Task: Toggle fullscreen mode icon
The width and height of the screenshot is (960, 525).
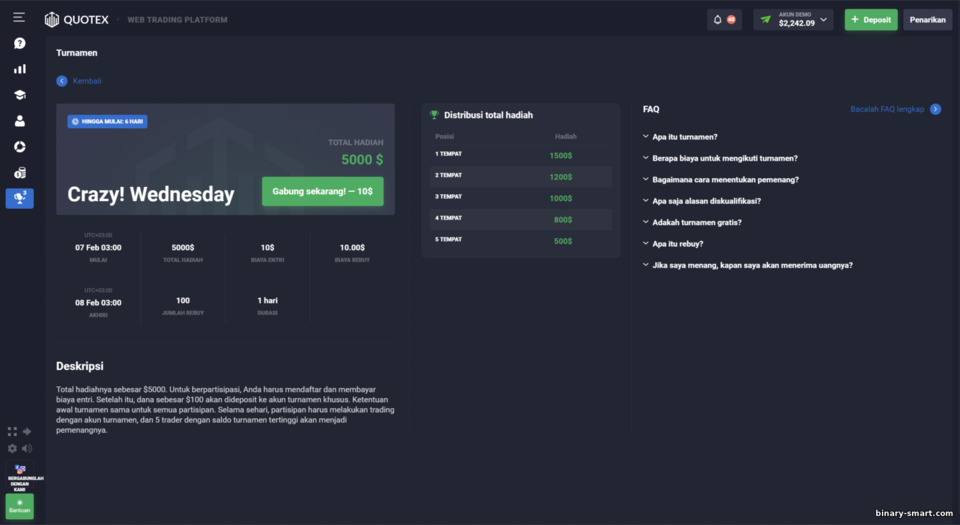Action: [12, 431]
